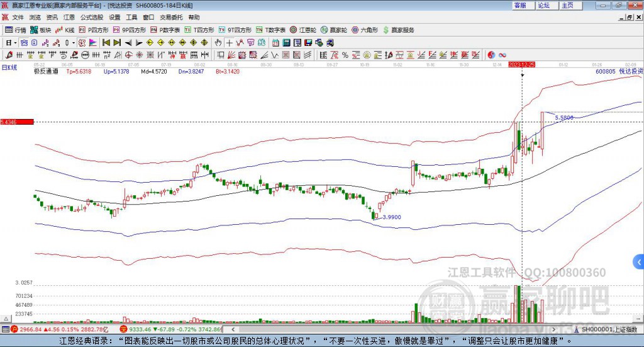Open 赢家服务 dollar-sign item
The image size is (644, 347).
click(398, 30)
